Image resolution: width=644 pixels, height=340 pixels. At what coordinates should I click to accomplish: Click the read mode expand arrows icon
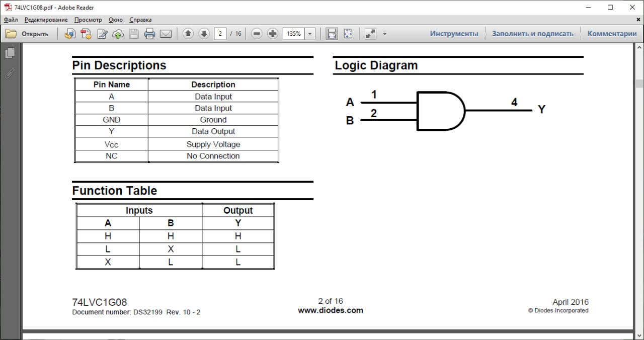(x=370, y=34)
